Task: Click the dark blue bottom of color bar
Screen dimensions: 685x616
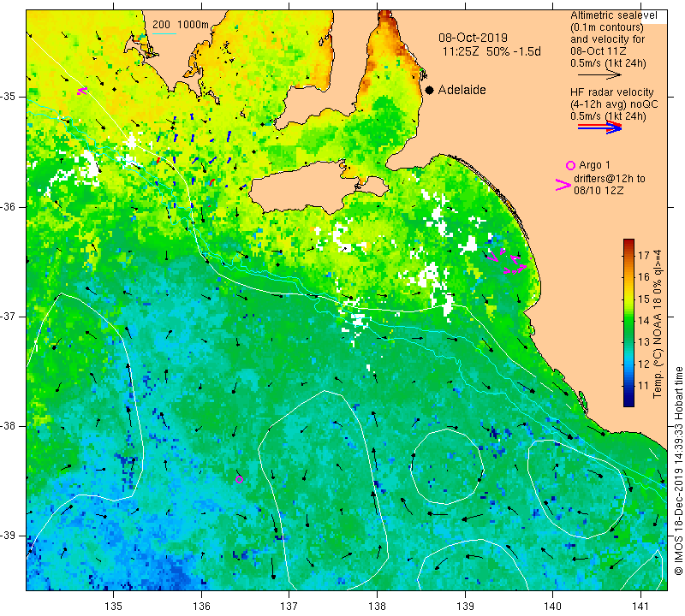Action: (628, 402)
